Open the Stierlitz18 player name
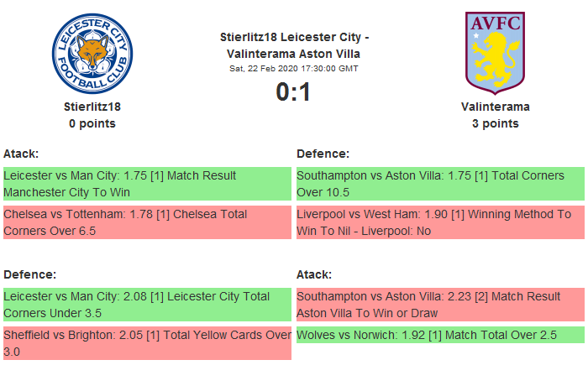Screen dimensions: 588x386 [92, 107]
